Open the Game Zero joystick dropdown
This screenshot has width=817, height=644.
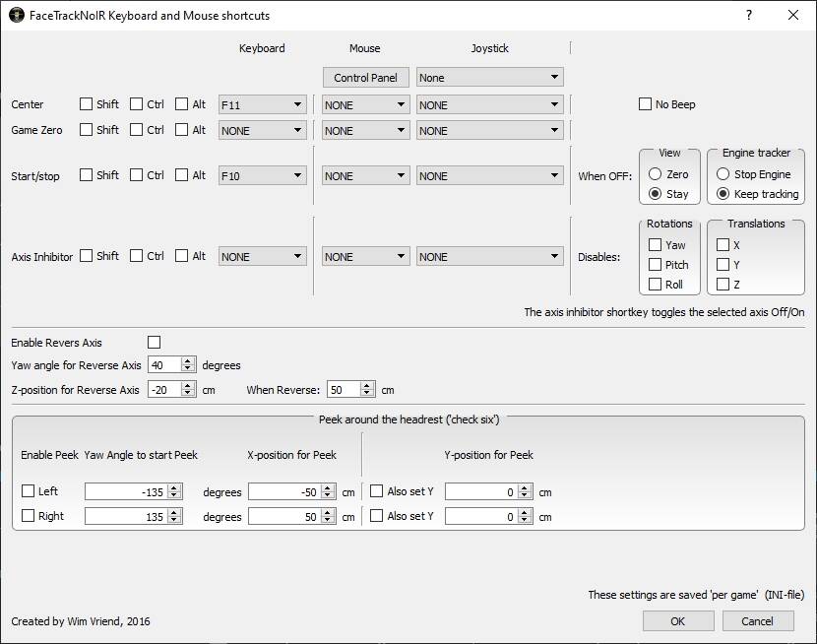[490, 130]
